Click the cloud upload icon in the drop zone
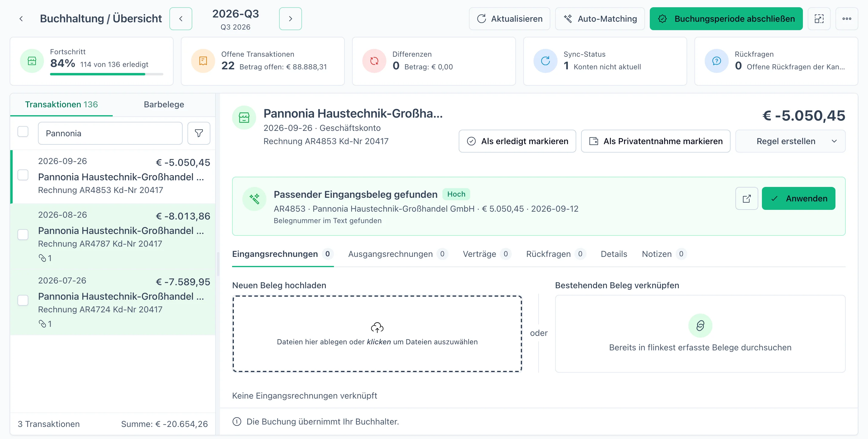The image size is (868, 439). point(377,327)
